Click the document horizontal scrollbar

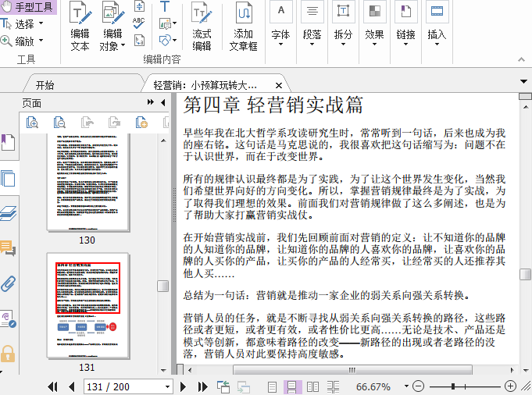tap(352, 370)
